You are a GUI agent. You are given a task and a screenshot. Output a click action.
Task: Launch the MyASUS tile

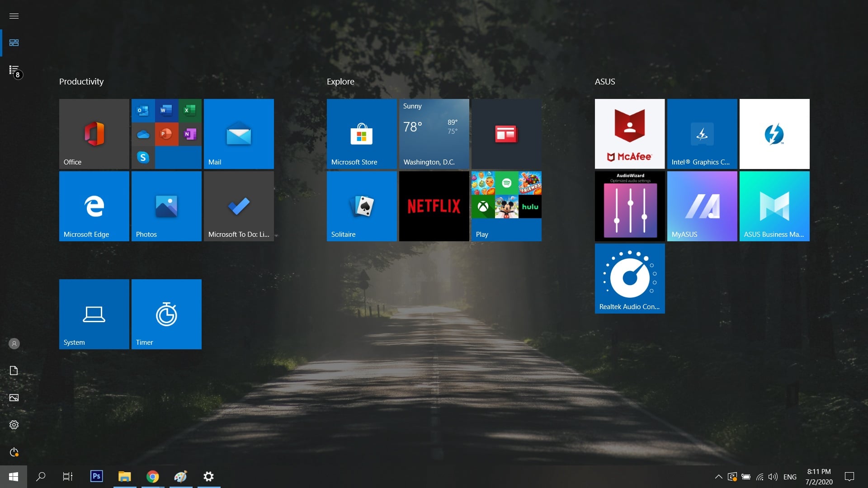(702, 206)
